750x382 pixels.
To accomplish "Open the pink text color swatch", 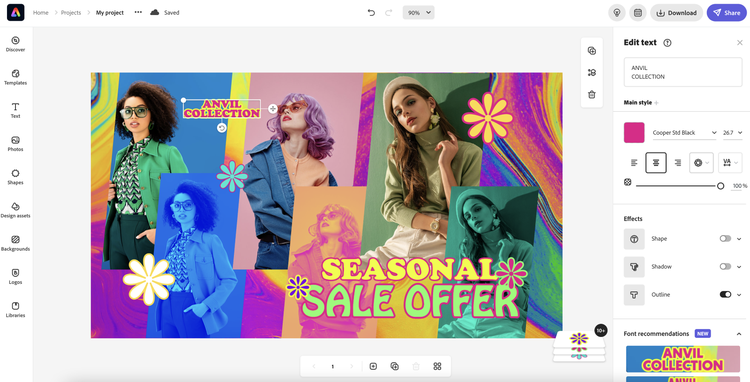I will coord(634,132).
